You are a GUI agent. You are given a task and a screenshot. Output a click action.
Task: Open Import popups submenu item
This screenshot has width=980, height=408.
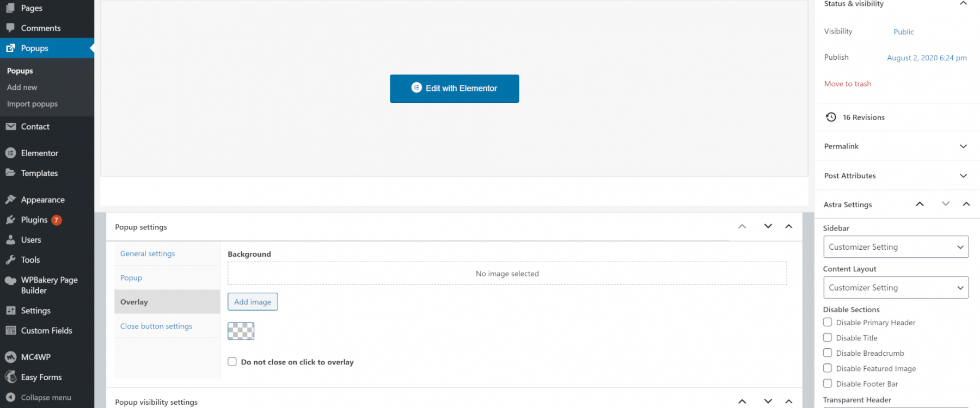tap(32, 104)
